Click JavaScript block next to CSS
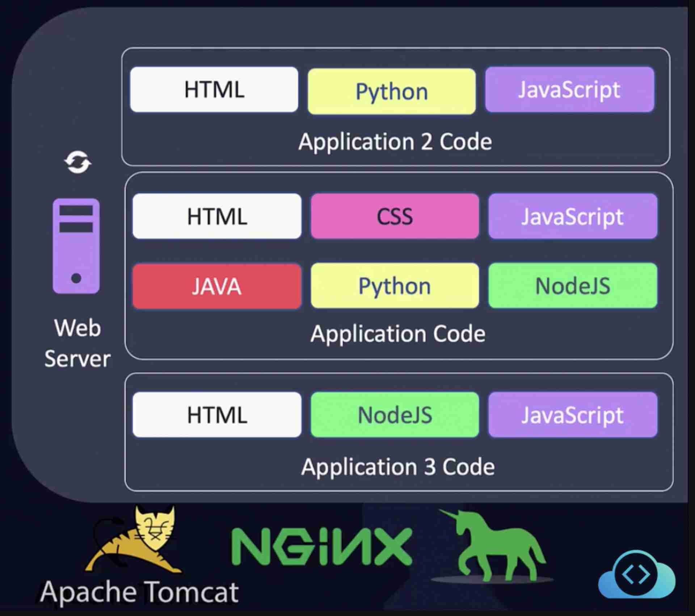The width and height of the screenshot is (695, 616). pyautogui.click(x=573, y=216)
